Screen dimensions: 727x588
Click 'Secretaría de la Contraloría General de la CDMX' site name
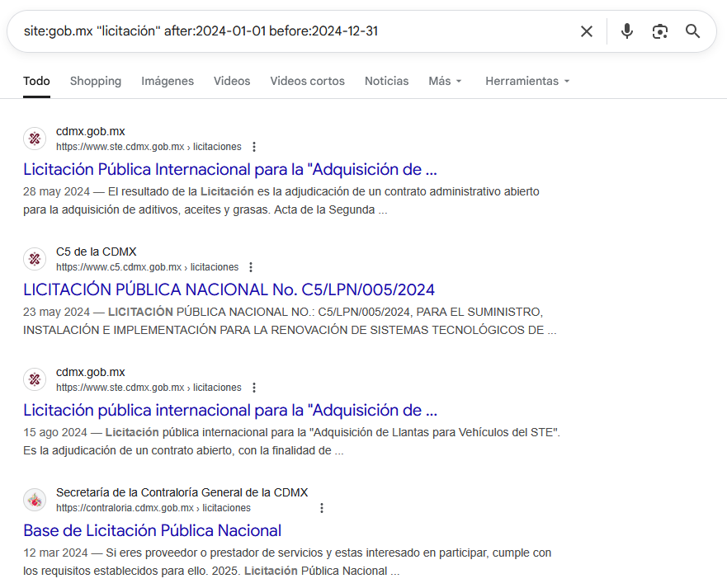pos(182,492)
